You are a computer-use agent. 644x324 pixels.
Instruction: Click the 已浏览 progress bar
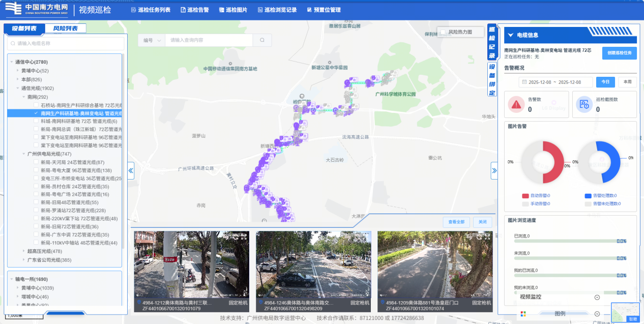point(565,242)
